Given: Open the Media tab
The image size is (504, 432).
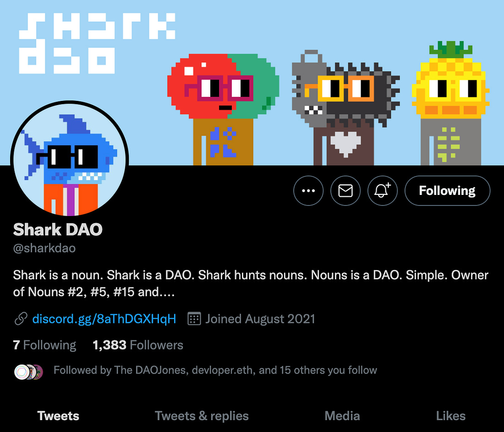Looking at the screenshot, I should (342, 415).
